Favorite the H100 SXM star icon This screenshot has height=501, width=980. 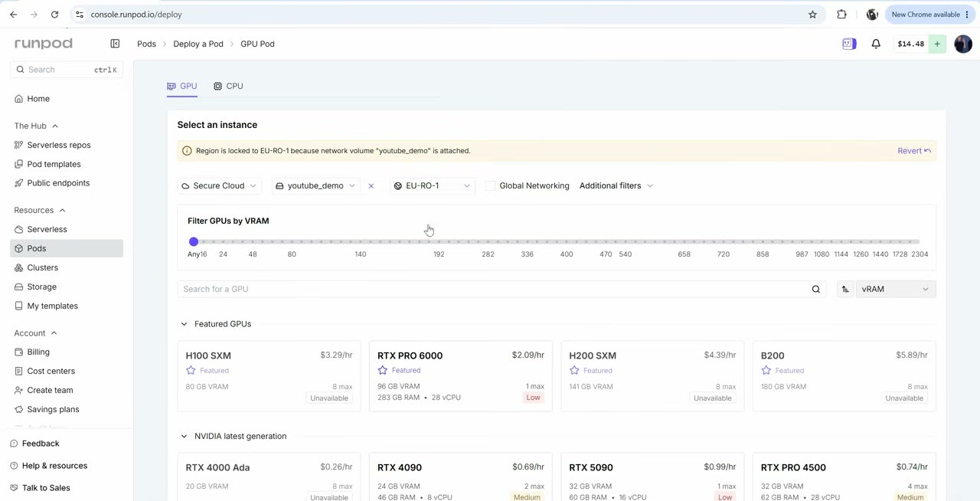(191, 371)
